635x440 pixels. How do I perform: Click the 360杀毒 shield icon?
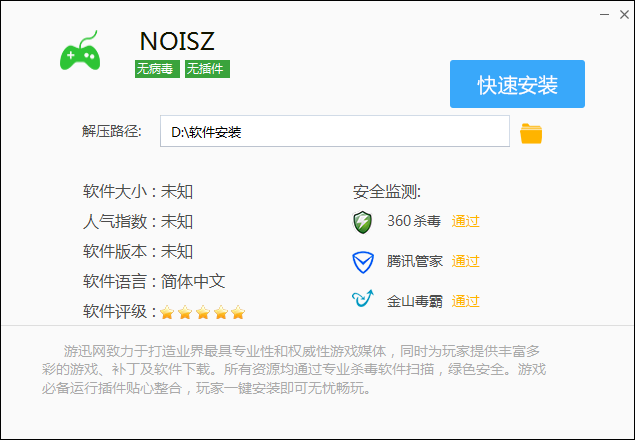[362, 222]
